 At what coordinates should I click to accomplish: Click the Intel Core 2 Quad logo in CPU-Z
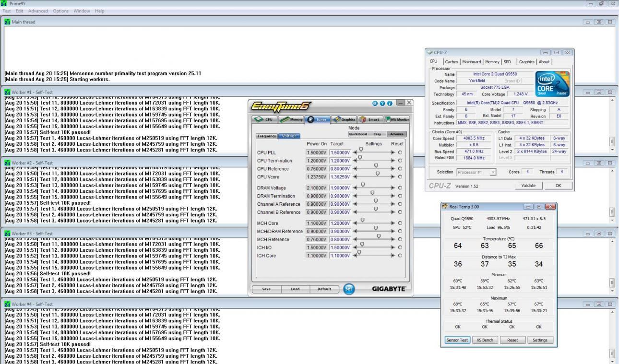click(x=552, y=83)
